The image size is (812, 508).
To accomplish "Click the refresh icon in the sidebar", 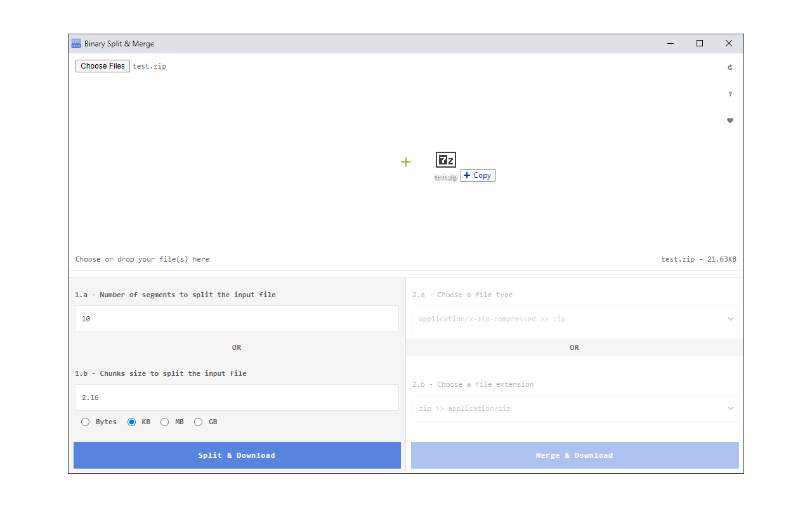I will [730, 67].
